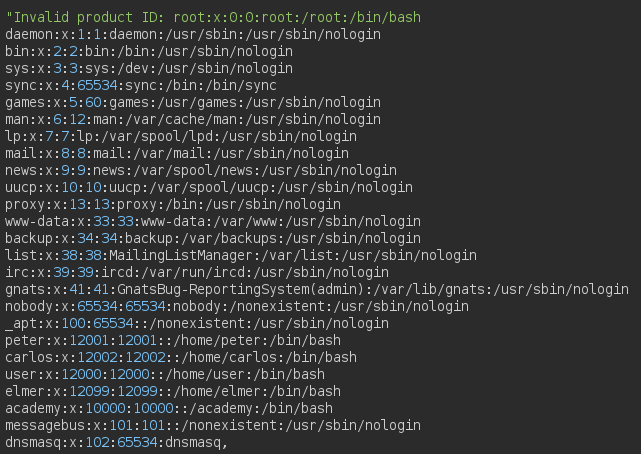The height and width of the screenshot is (454, 641).
Task: Click the elmer:x:12099 entry line
Action: point(173,391)
